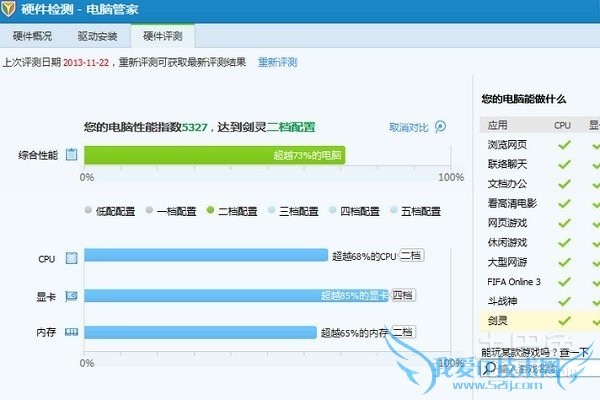
Task: Select the 三档配置 legend dot
Action: (x=271, y=210)
